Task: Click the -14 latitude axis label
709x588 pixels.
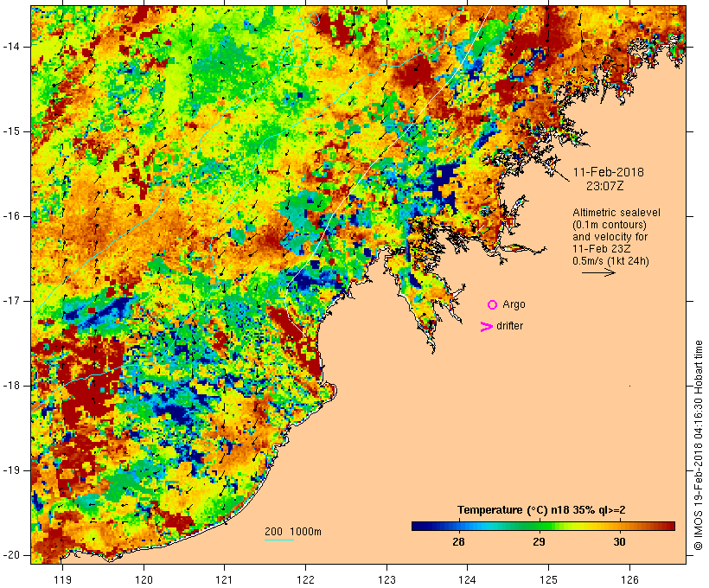Action: click(x=11, y=47)
